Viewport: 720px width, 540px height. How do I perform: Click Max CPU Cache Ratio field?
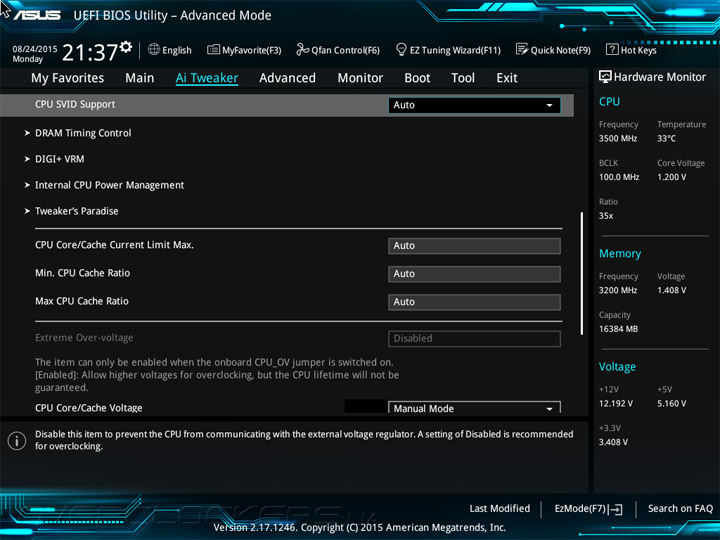coord(474,302)
